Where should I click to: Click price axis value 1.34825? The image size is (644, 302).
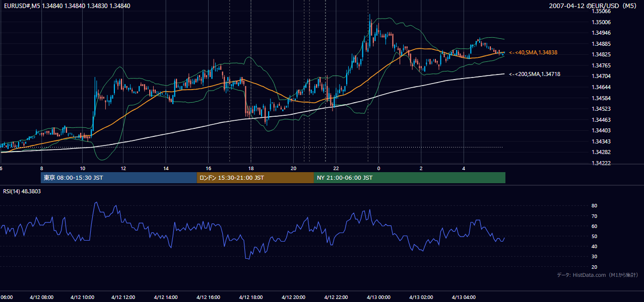601,54
